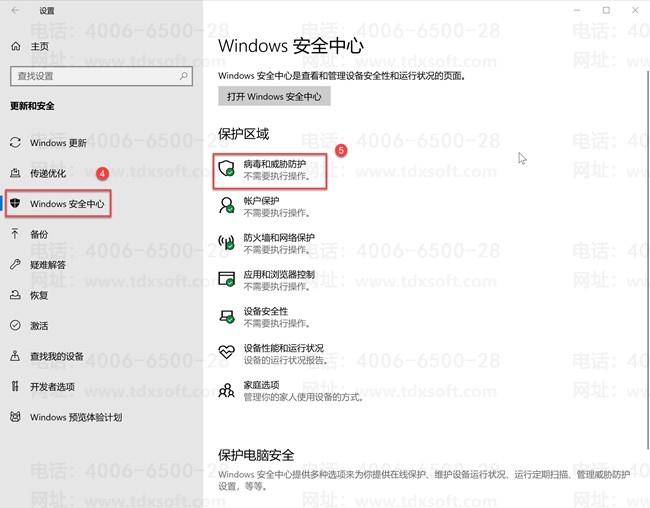Maximize the Settings window
650x508 pixels.
coord(606,10)
